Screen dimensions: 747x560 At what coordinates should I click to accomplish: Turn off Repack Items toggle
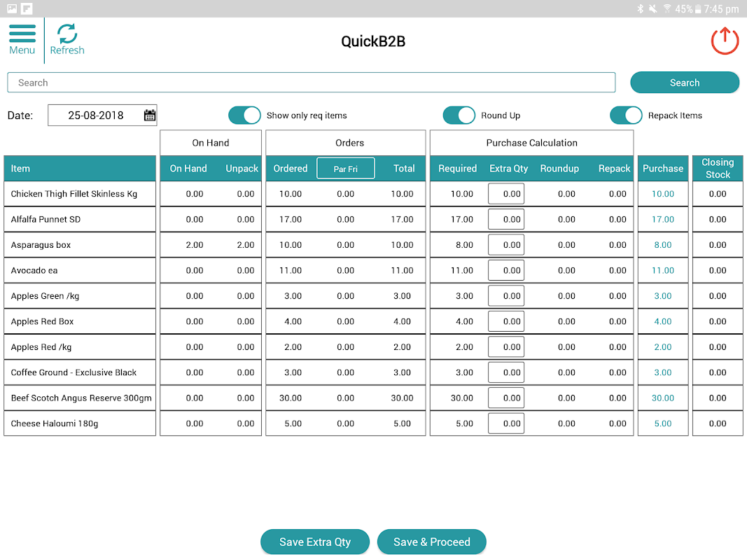point(626,115)
